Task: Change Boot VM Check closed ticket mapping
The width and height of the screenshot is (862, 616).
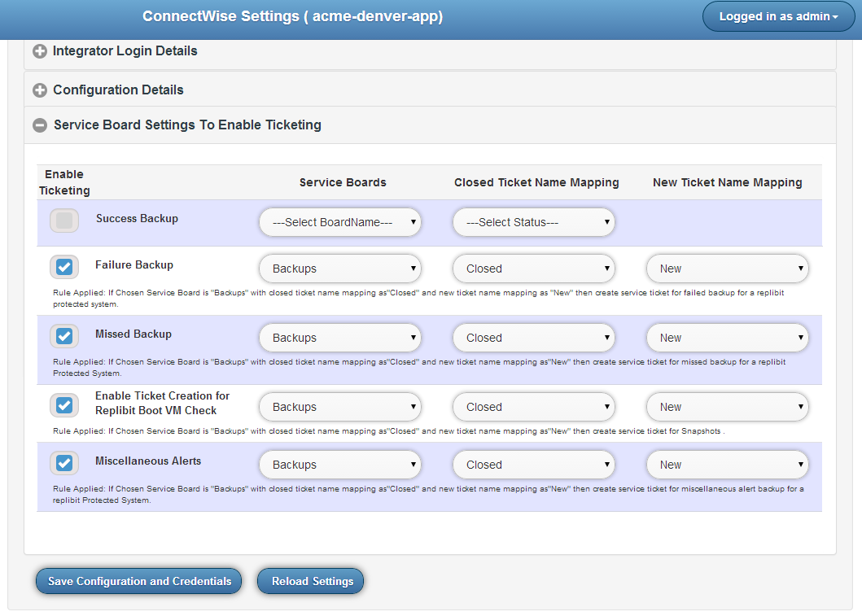Action: click(x=534, y=407)
